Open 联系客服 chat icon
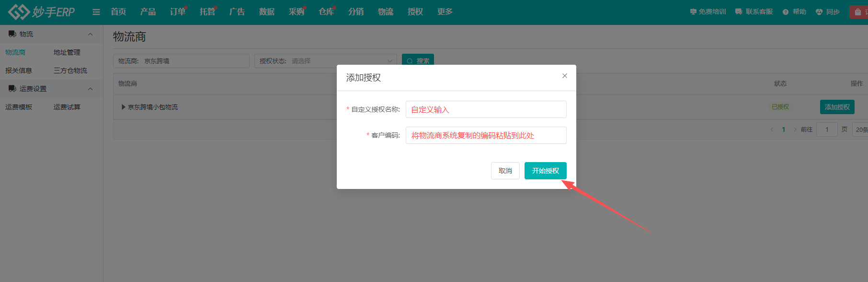This screenshot has width=868, height=282. (x=739, y=12)
